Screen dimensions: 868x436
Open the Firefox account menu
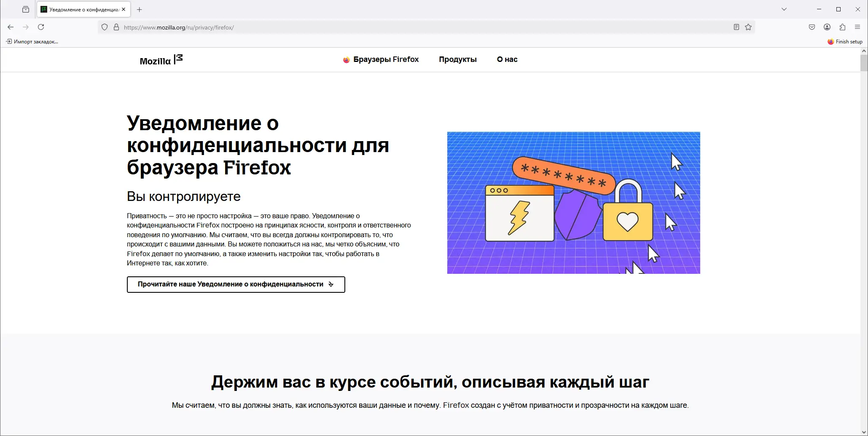pyautogui.click(x=827, y=27)
